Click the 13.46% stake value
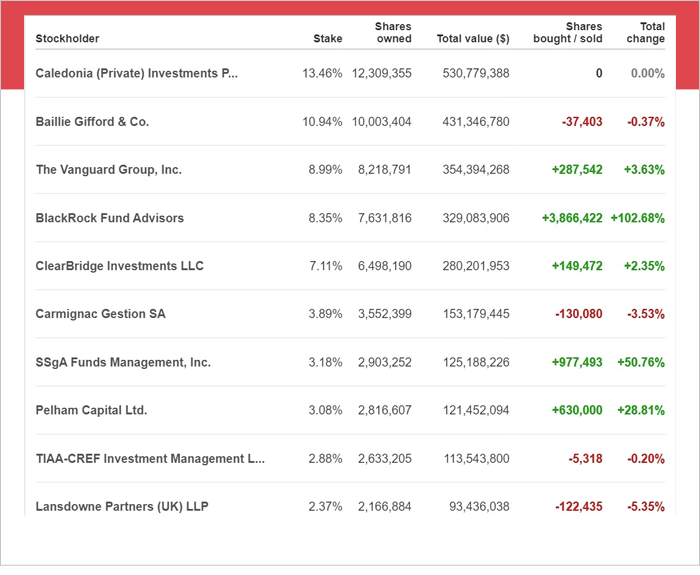This screenshot has width=700, height=575. [322, 73]
